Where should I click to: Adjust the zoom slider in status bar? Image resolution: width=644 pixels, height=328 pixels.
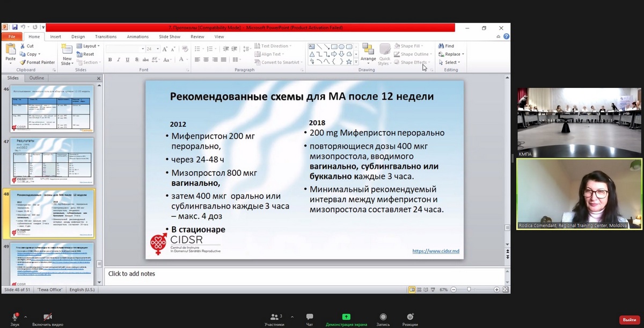coord(470,289)
